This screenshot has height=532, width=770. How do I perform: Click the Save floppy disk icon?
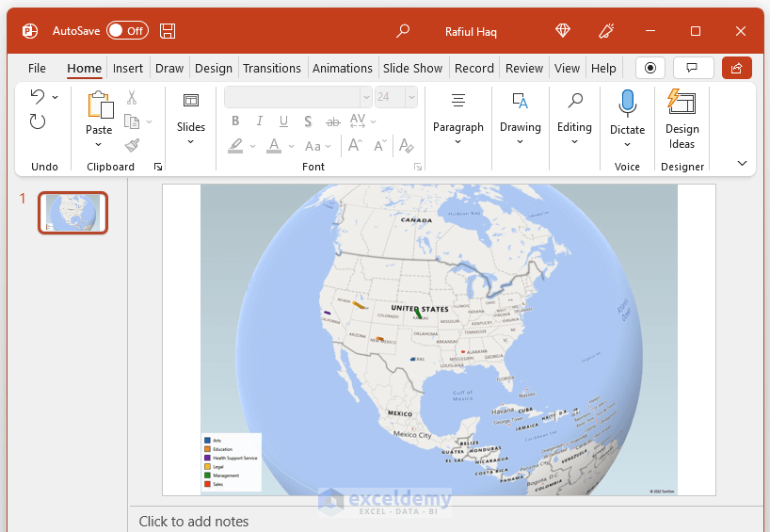[168, 31]
